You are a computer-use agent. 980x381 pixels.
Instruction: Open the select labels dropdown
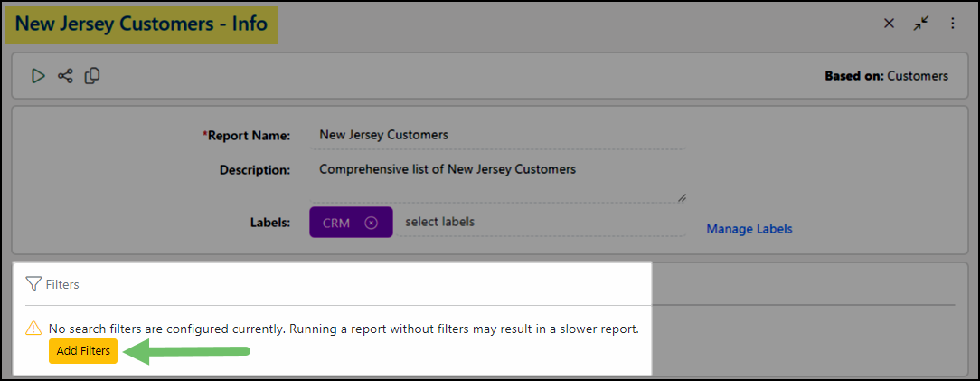coord(542,222)
